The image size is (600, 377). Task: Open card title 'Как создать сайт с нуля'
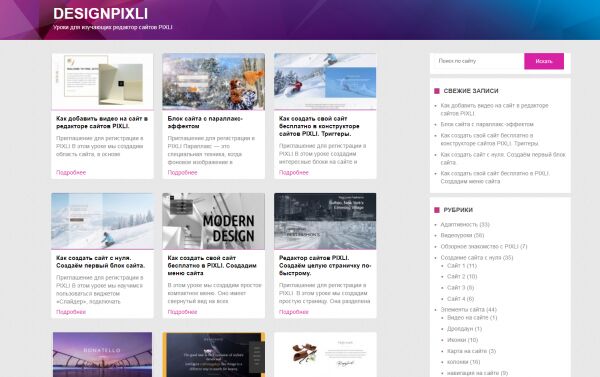[101, 261]
